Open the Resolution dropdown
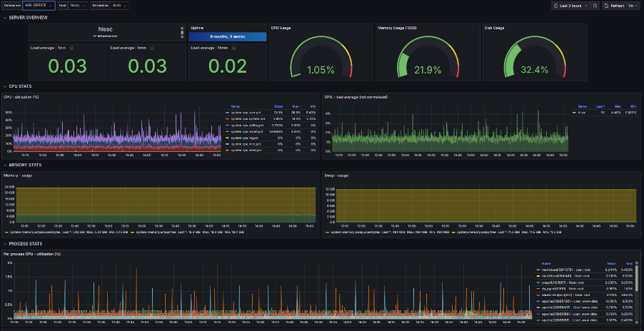 click(x=120, y=6)
